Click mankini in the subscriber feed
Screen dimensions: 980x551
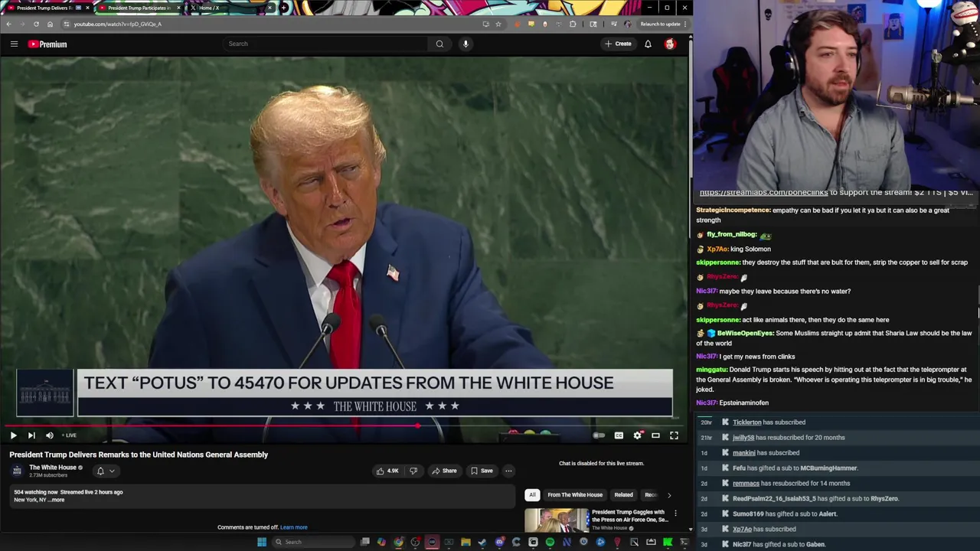[744, 453]
